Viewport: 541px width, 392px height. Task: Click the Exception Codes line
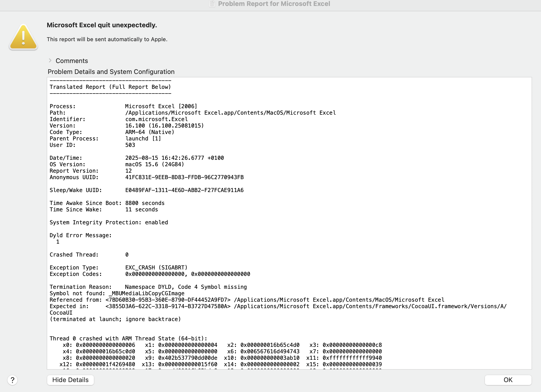tap(150, 274)
